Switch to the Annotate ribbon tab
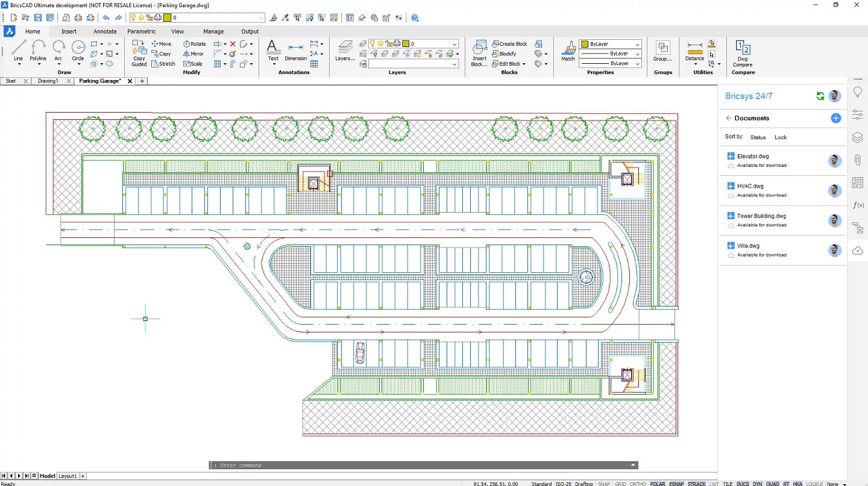 click(105, 31)
